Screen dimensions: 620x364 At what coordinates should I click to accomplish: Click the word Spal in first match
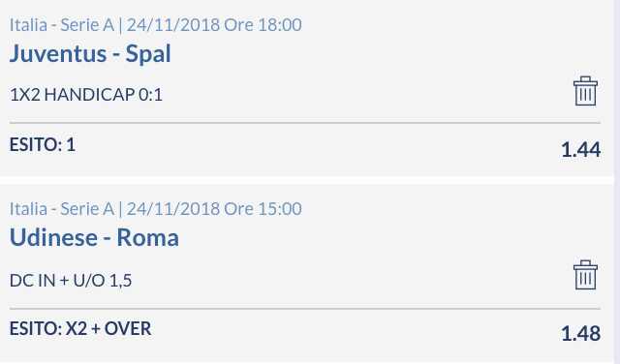coord(148,54)
